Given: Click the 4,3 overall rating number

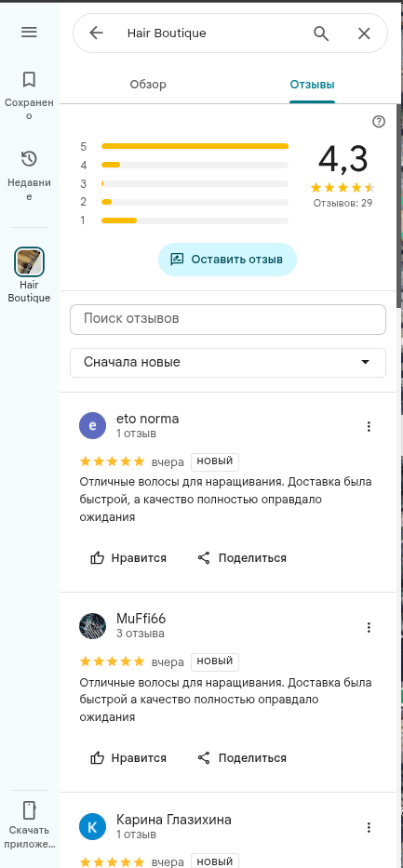Looking at the screenshot, I should click(343, 159).
